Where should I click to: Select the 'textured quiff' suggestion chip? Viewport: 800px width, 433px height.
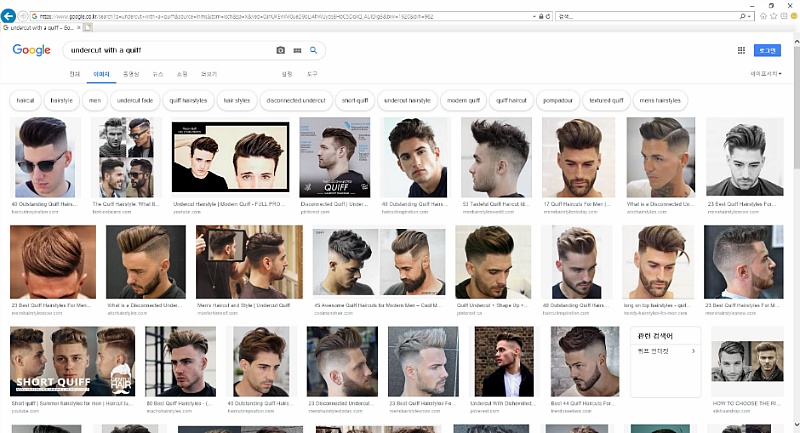(x=606, y=100)
